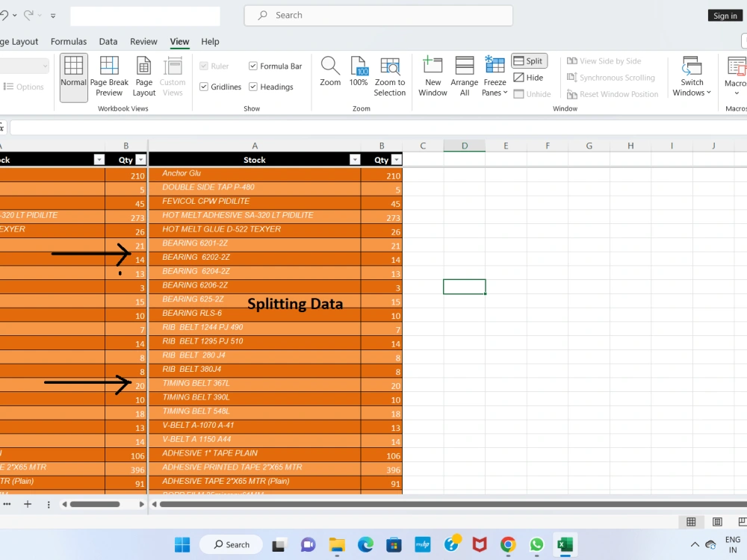Open a New Window for the workbook
The image size is (747, 560).
point(433,75)
